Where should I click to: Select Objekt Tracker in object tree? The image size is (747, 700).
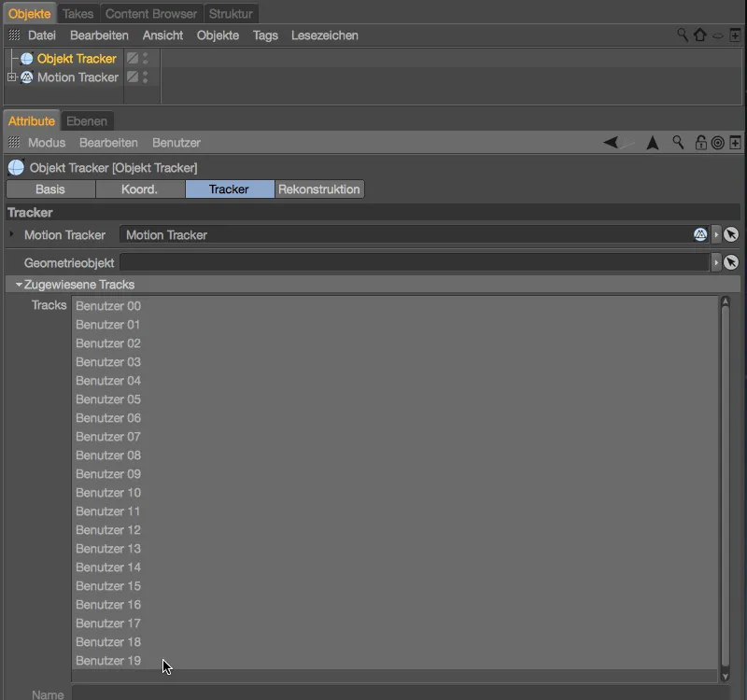click(77, 59)
